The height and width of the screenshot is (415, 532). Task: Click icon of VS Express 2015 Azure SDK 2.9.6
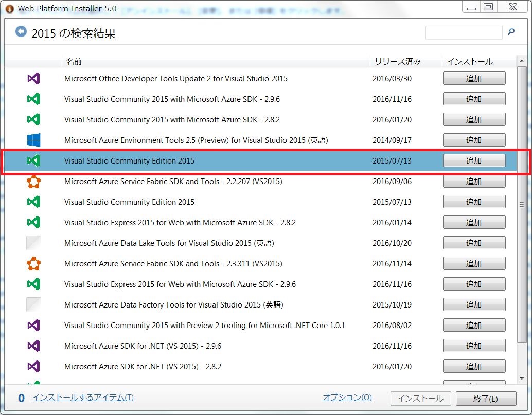[33, 284]
